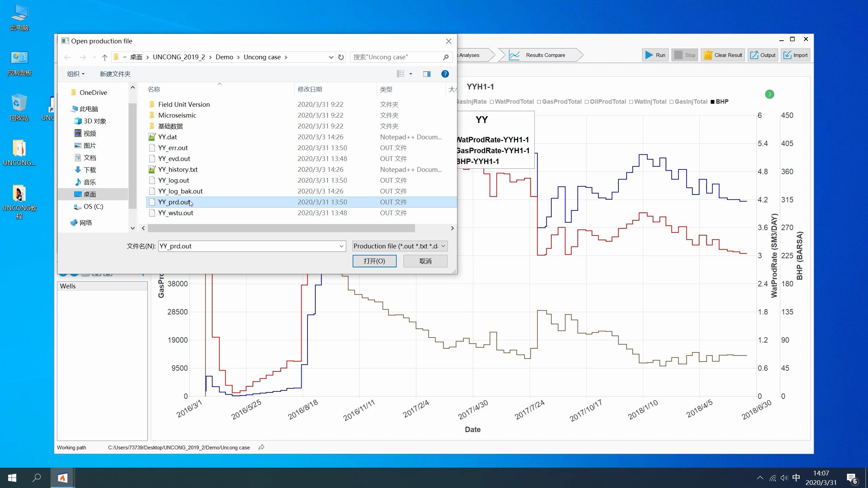Click green next-arrow circle in chart legend

tap(769, 94)
